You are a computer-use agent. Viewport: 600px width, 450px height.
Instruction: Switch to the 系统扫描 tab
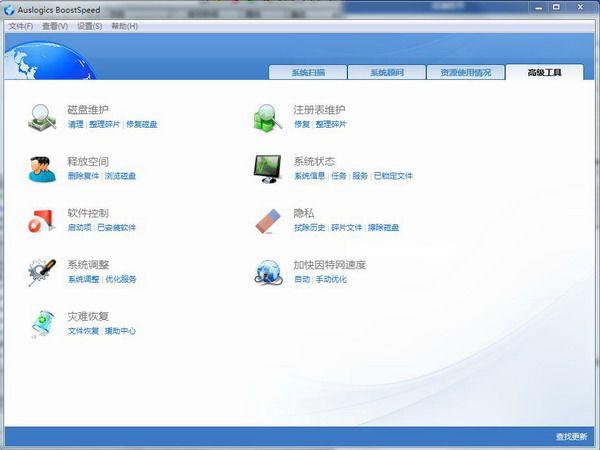point(307,73)
